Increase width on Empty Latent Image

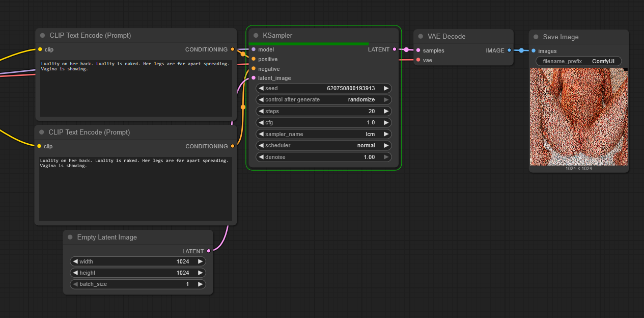[200, 261]
